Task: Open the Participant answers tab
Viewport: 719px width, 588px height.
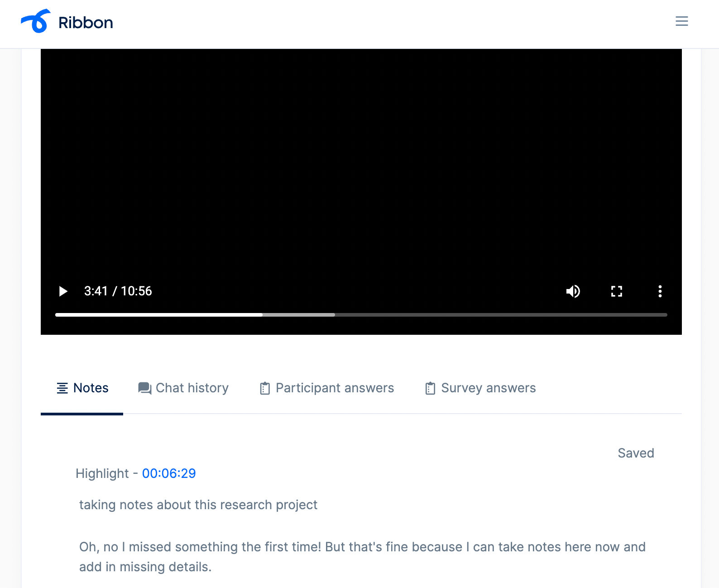Action: coord(327,388)
